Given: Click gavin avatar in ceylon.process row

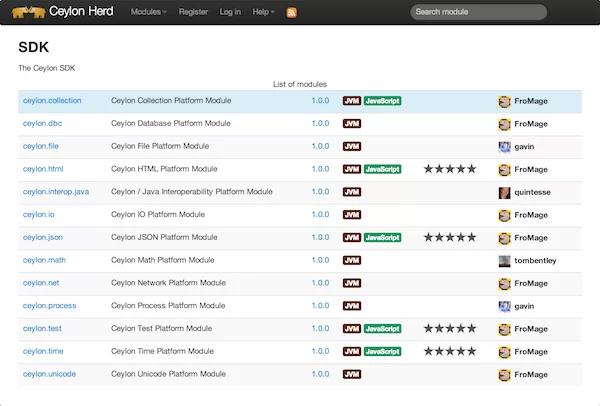Looking at the screenshot, I should [504, 307].
